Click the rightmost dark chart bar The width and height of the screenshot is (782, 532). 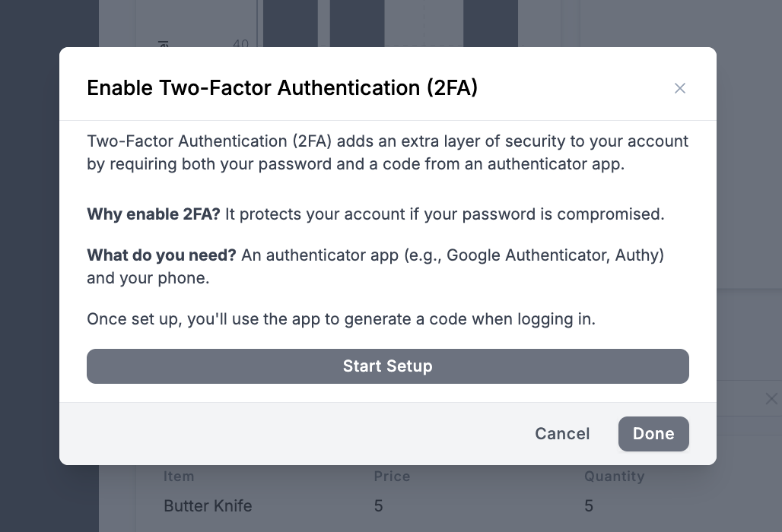pos(490,23)
